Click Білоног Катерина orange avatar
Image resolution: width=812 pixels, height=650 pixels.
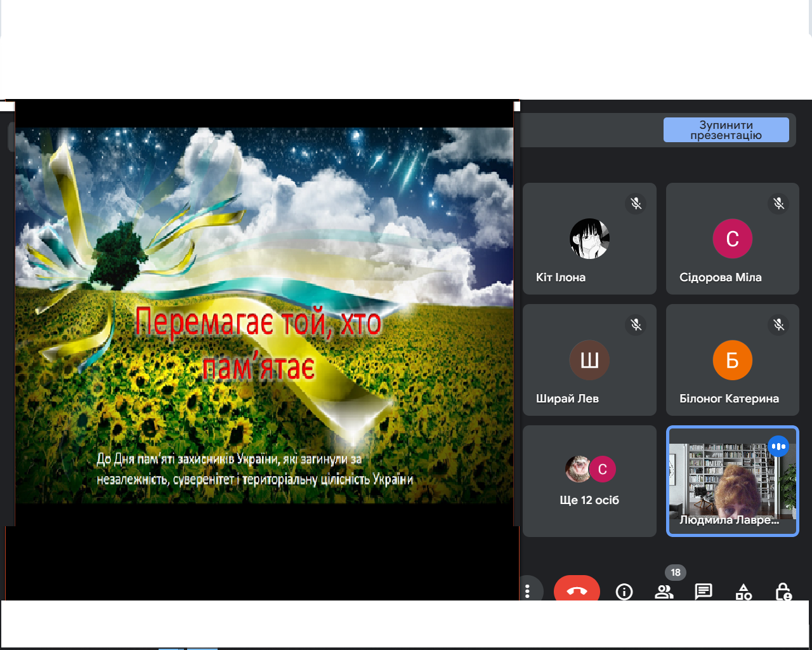pyautogui.click(x=732, y=360)
